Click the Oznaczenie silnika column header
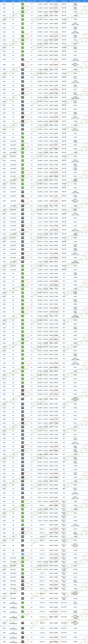Image resolution: width=88 pixels, height=644 pixels. 75,1
